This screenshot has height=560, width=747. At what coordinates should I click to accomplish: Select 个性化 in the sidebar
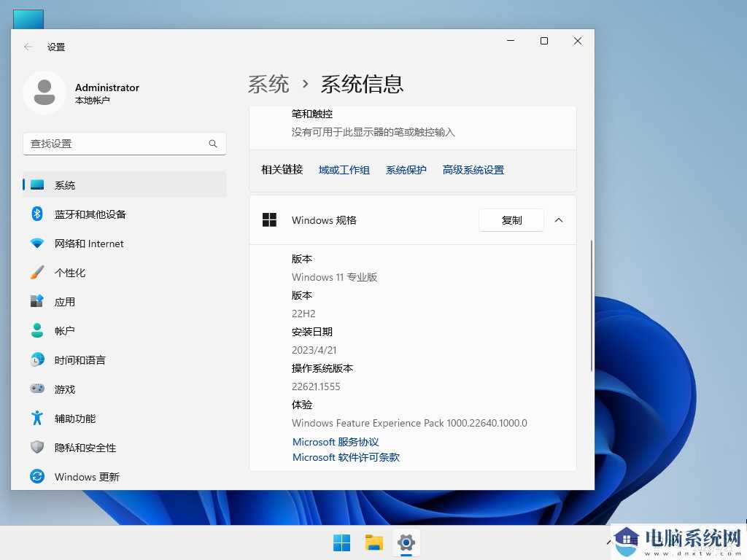(124, 273)
